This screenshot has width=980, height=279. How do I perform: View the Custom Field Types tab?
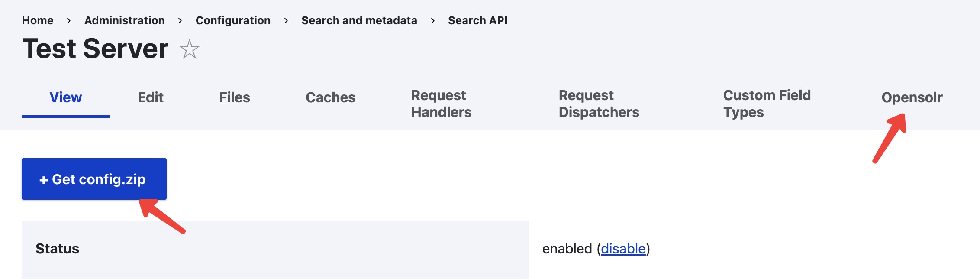coord(767,103)
